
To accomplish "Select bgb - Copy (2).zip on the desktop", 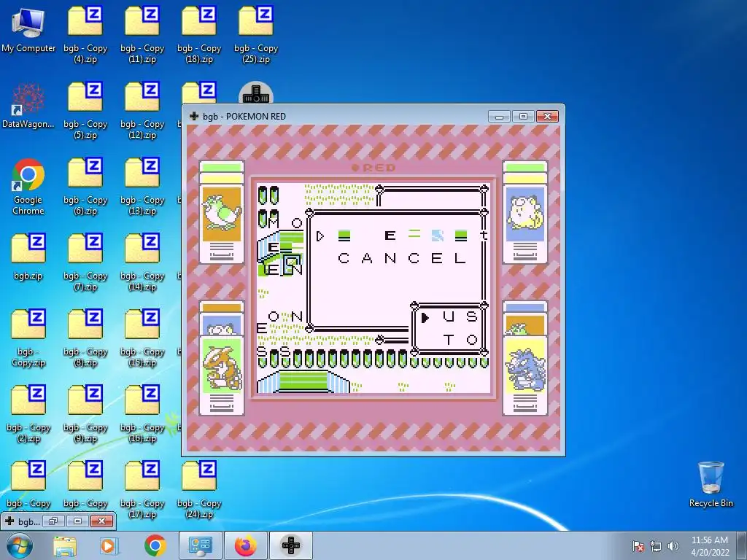I will [28, 414].
